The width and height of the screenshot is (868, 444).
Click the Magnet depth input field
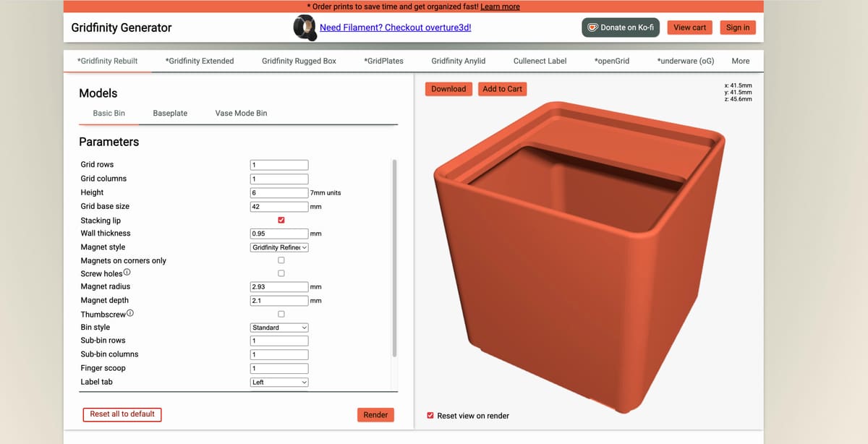click(x=279, y=300)
